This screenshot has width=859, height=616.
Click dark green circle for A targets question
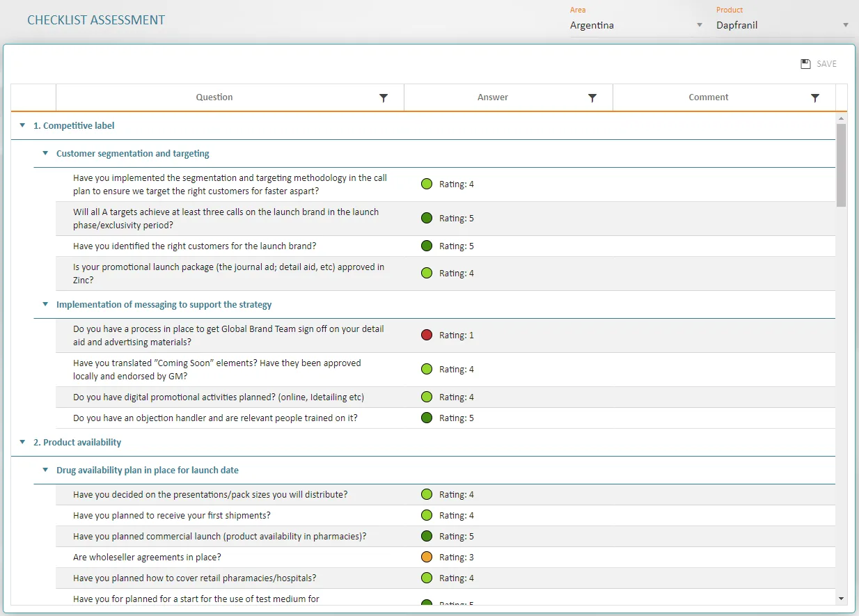tap(427, 219)
